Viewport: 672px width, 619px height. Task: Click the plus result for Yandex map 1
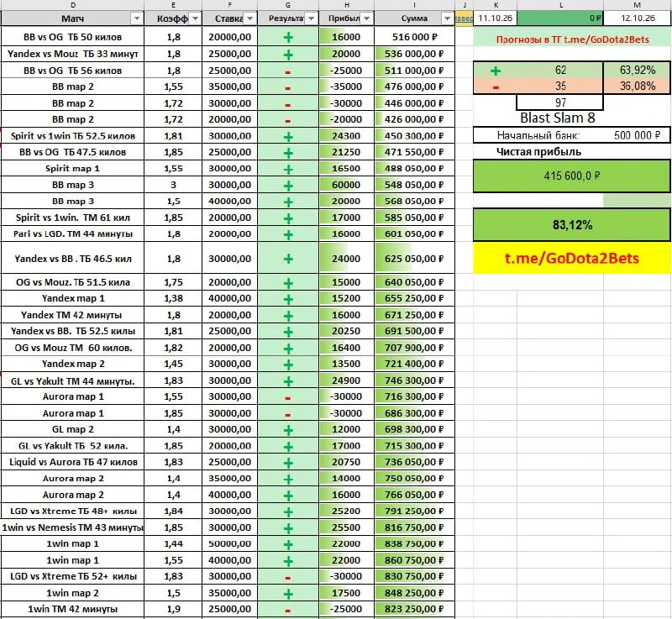pyautogui.click(x=288, y=299)
